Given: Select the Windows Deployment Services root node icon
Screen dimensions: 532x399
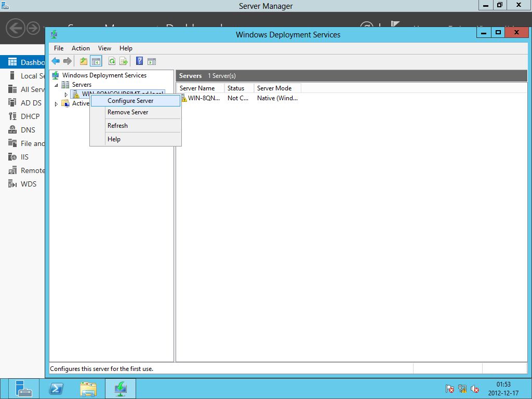Looking at the screenshot, I should coord(55,75).
